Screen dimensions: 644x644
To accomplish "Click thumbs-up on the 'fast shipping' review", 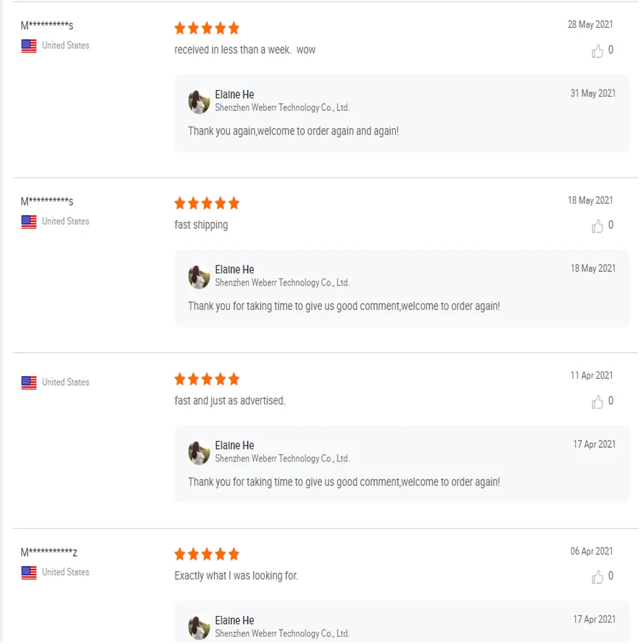I will [x=597, y=226].
